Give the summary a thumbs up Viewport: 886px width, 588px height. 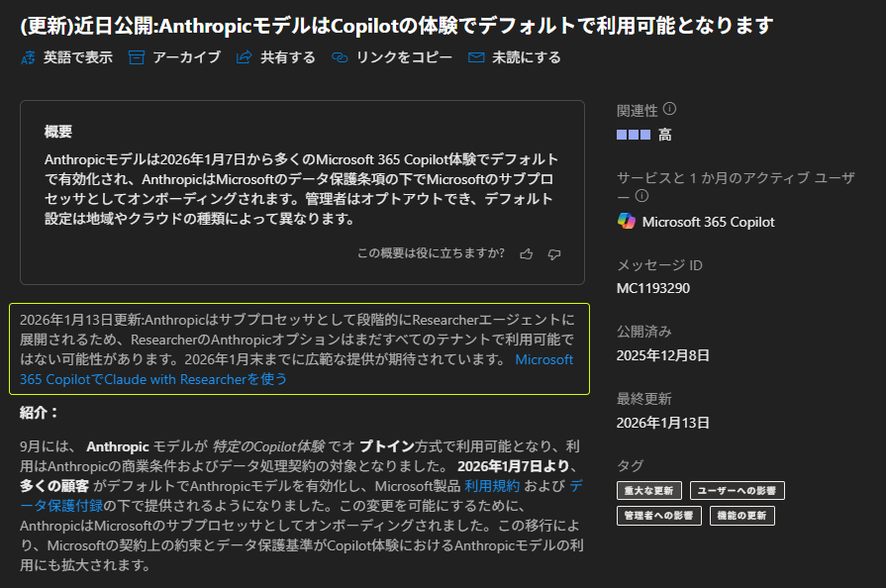pos(527,254)
